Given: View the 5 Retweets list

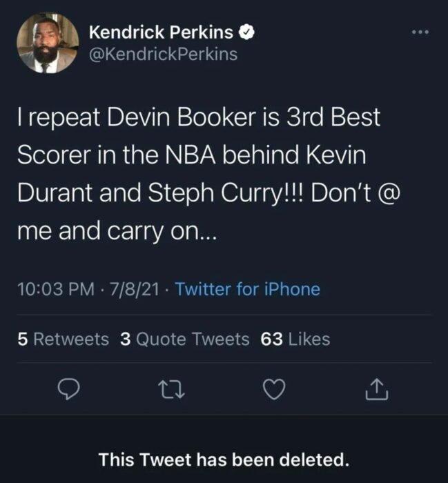Looking at the screenshot, I should (63, 339).
